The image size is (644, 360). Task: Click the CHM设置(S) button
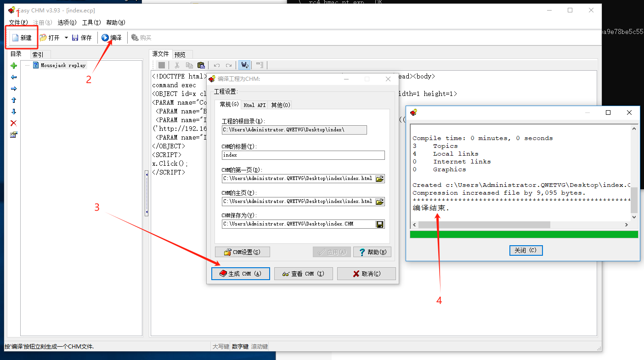242,252
